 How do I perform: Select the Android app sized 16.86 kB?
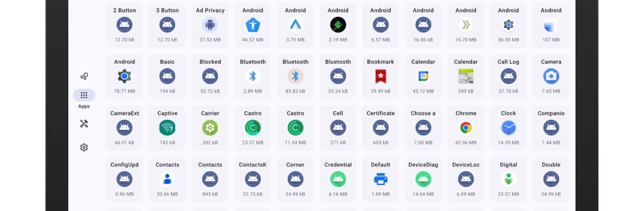(x=423, y=25)
